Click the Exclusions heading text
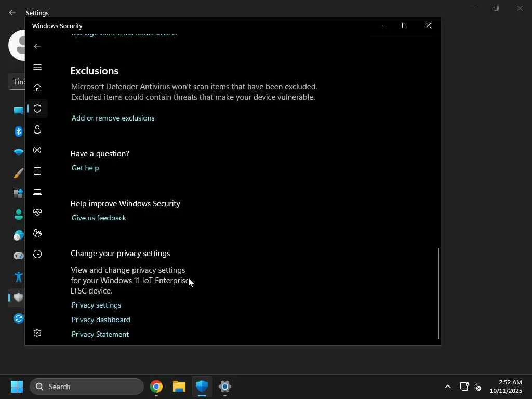Screen dimensions: 532x399 pos(95,71)
